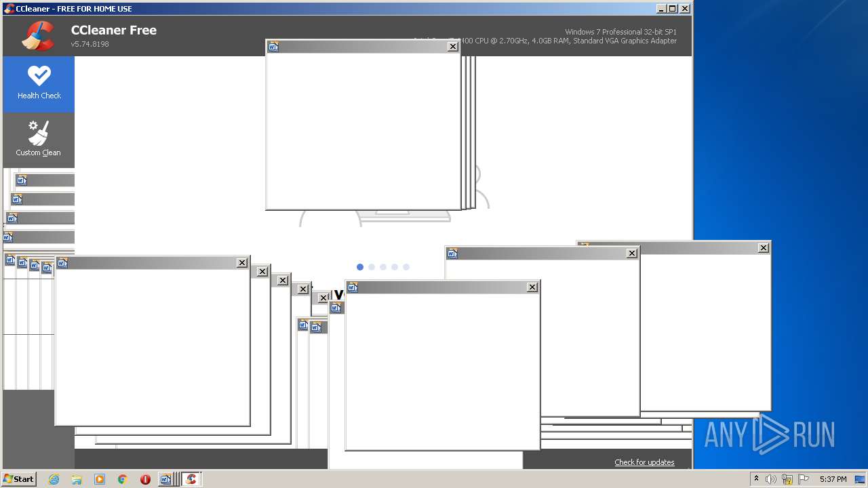Click the CCleaner logo in the header
The image size is (868, 488).
point(38,36)
